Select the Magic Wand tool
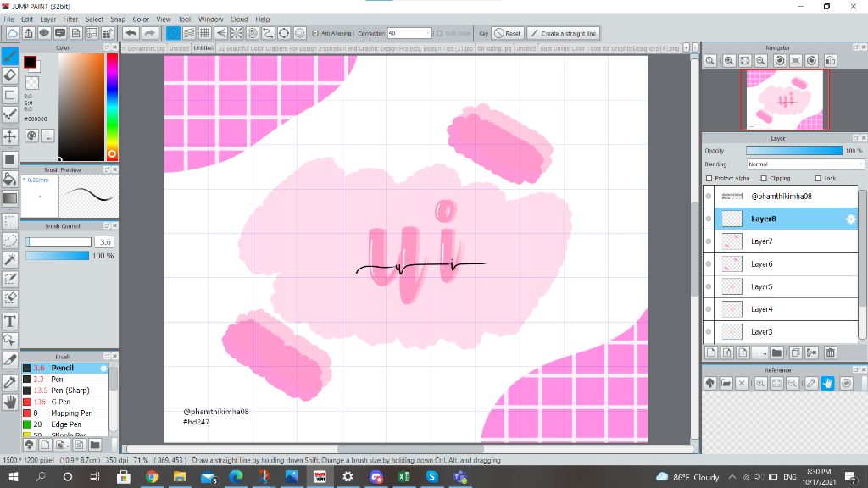The image size is (868, 488). click(x=10, y=259)
